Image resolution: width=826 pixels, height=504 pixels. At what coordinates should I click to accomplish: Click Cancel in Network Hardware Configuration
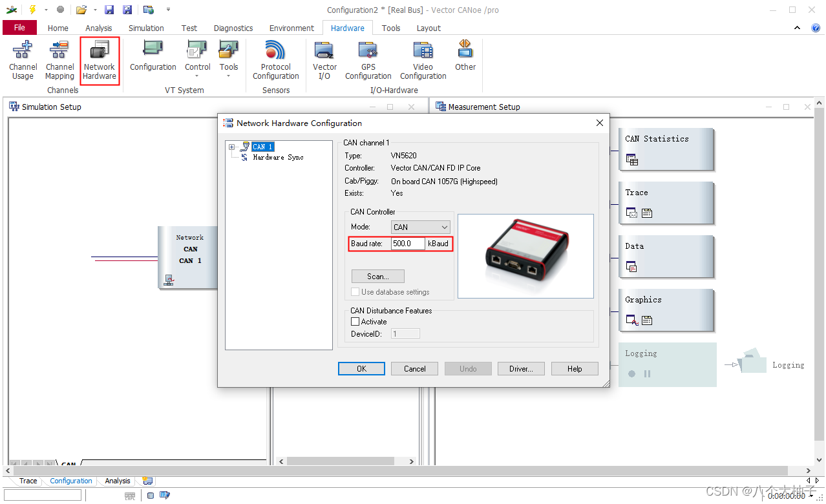coord(415,368)
